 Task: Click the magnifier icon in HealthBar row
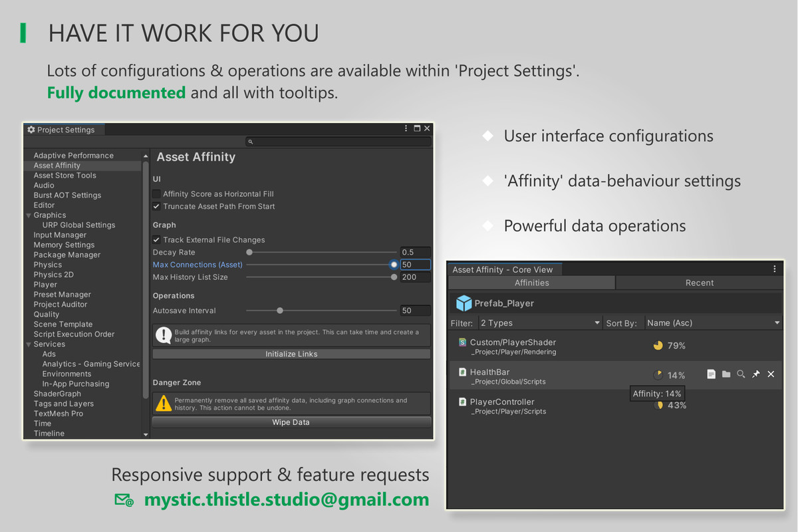point(741,374)
